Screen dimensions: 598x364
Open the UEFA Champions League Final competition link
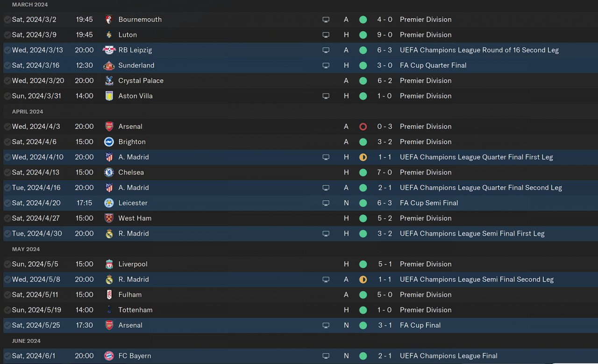[x=448, y=356]
